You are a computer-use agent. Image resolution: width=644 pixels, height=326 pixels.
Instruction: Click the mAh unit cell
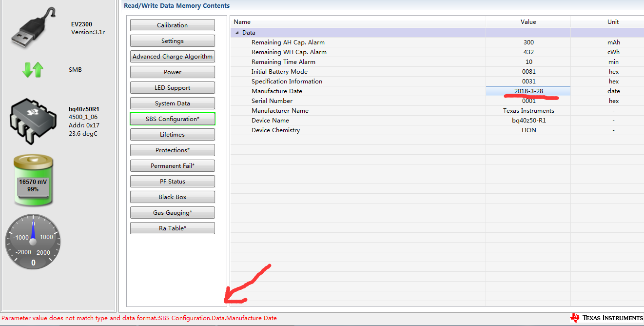coord(613,42)
